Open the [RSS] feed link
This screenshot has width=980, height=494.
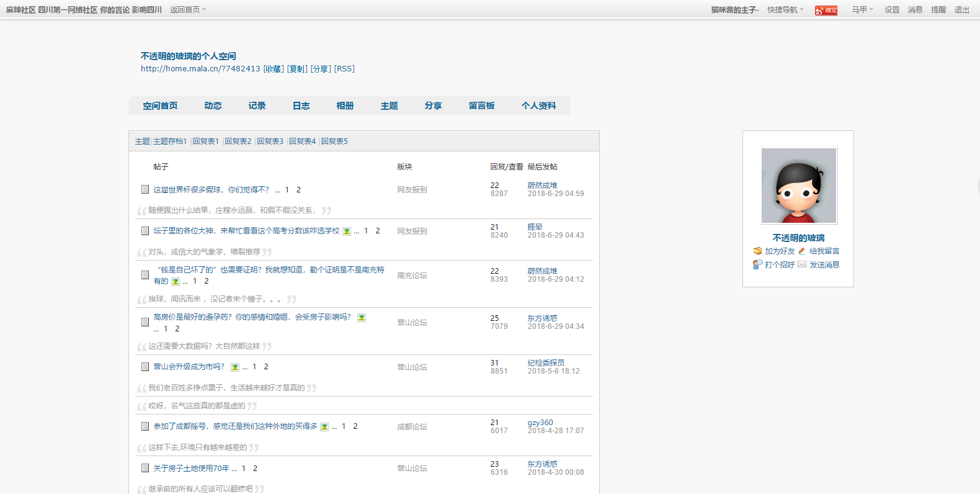click(344, 69)
